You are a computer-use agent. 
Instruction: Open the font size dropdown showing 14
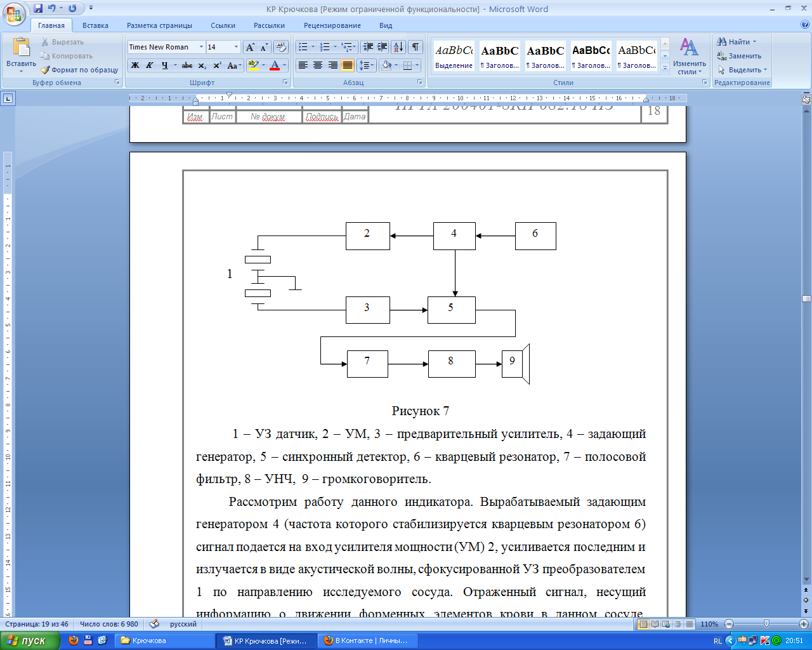click(236, 47)
